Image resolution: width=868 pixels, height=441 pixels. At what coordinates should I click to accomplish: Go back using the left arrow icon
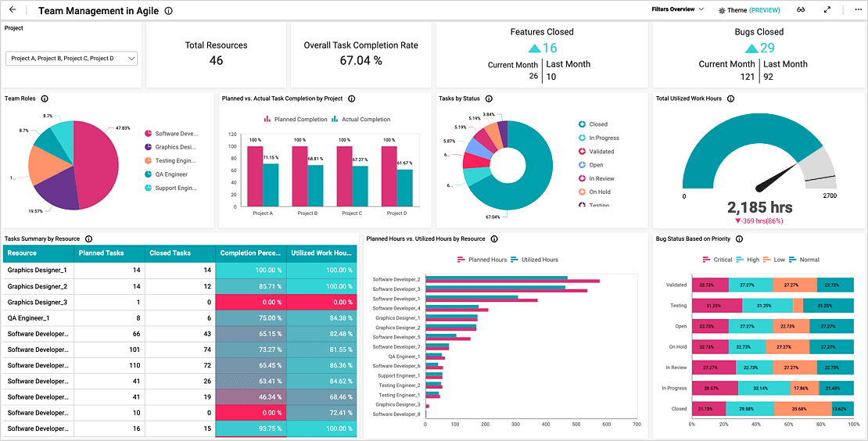[x=13, y=10]
